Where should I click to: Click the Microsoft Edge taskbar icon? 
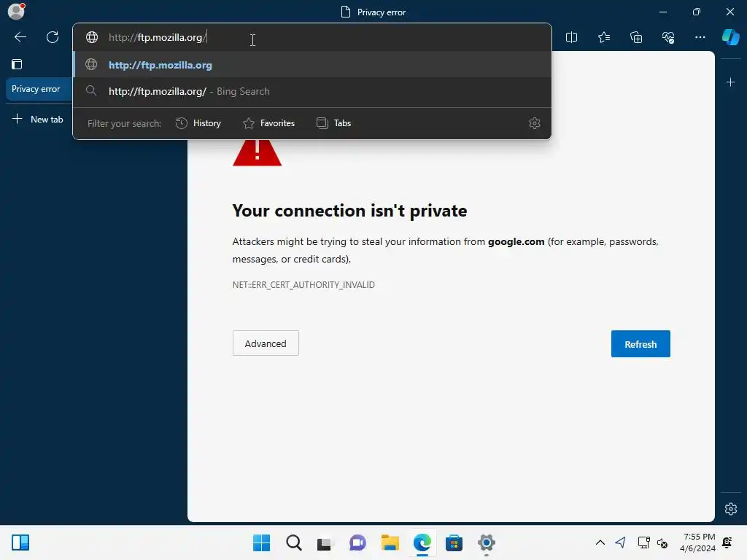(422, 542)
